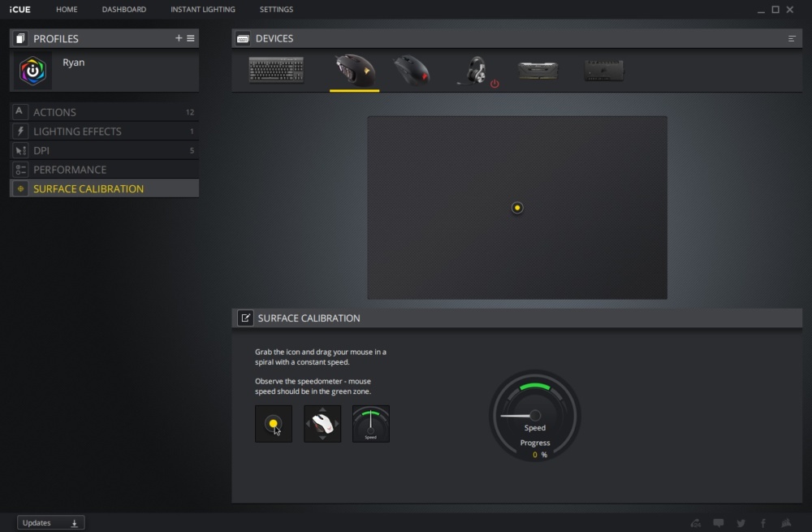Grab the yellow calibration dot

[516, 208]
